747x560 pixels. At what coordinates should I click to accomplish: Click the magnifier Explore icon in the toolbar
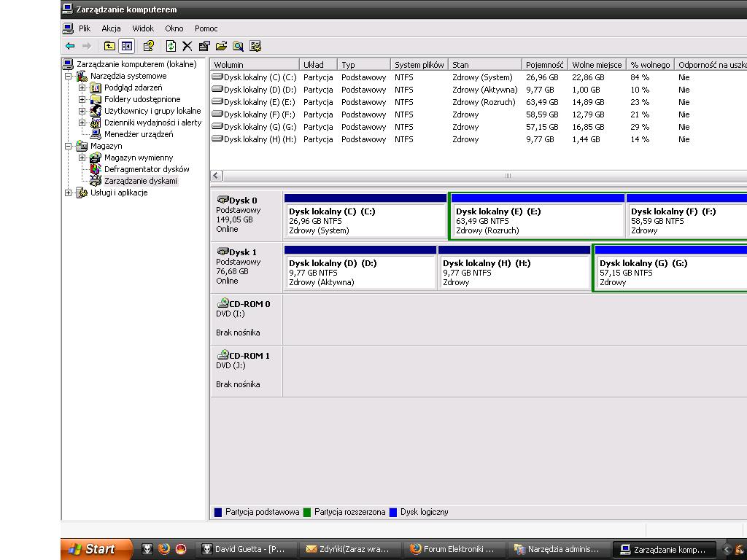238,46
